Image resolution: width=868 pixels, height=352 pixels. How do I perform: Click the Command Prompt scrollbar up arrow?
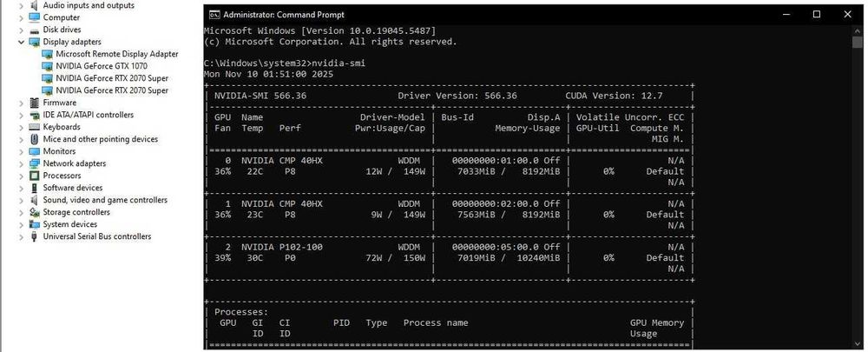pos(860,30)
